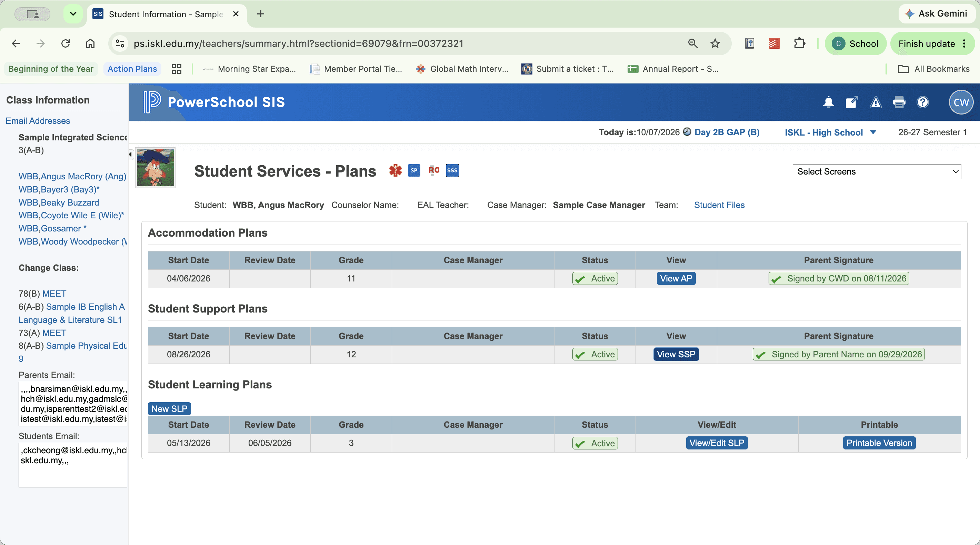Click inside the Parents Email text box
The width and height of the screenshot is (980, 545).
[x=73, y=404]
